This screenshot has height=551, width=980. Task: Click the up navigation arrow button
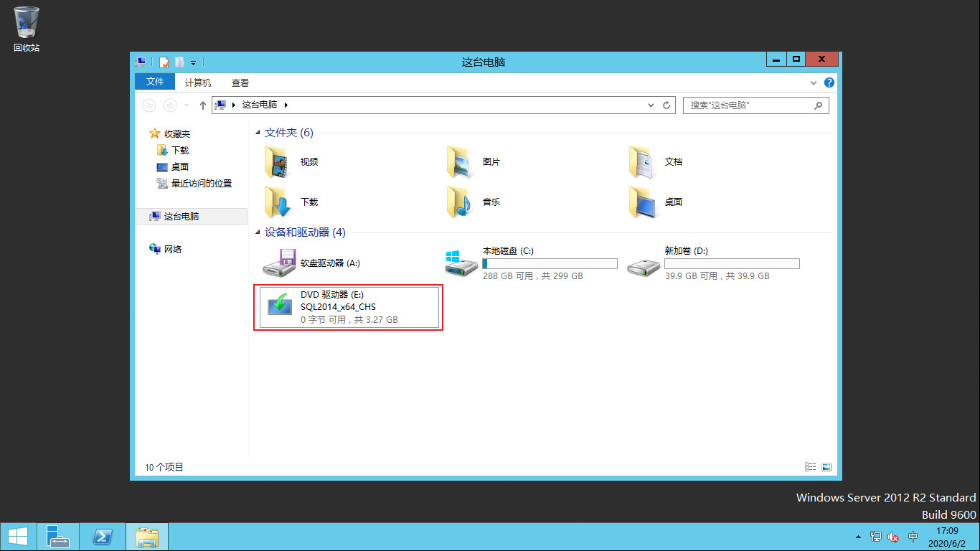pyautogui.click(x=202, y=105)
